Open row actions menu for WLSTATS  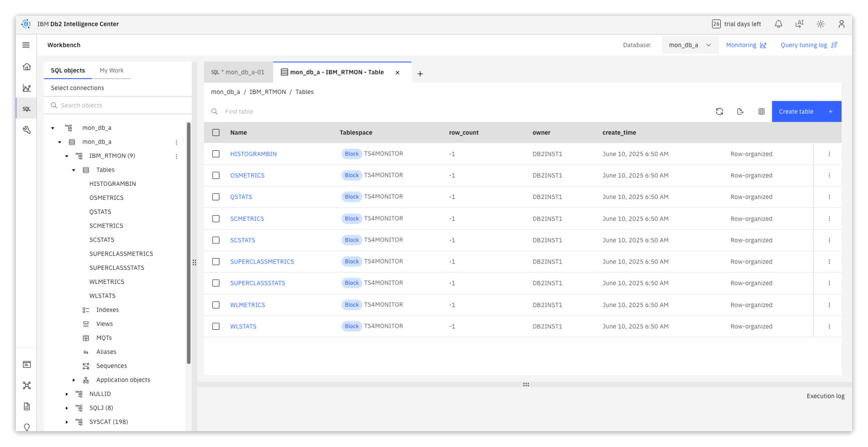[829, 326]
